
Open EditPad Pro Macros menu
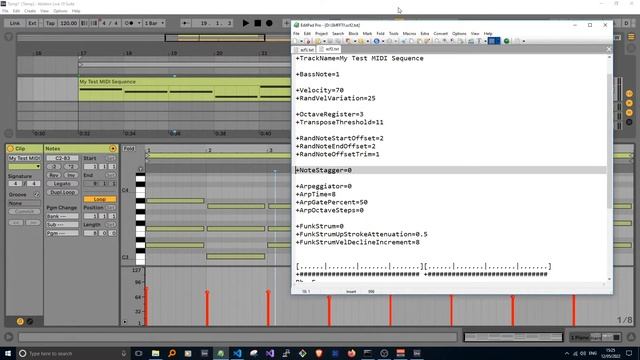click(x=409, y=33)
